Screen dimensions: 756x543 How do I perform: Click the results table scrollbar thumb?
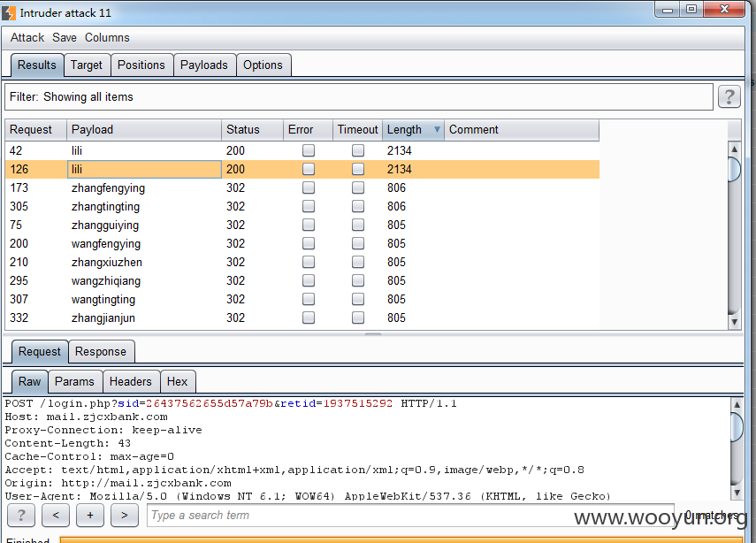(x=734, y=169)
